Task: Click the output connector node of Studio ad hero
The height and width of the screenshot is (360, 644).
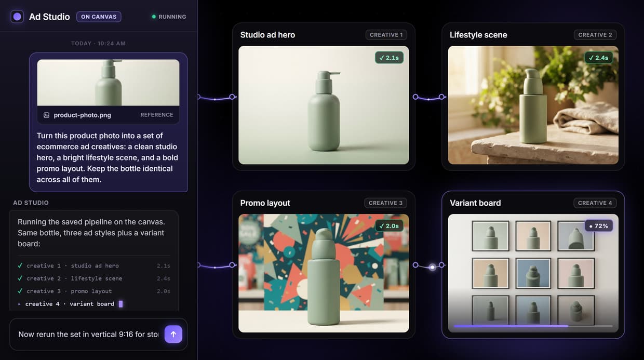Action: (x=415, y=97)
